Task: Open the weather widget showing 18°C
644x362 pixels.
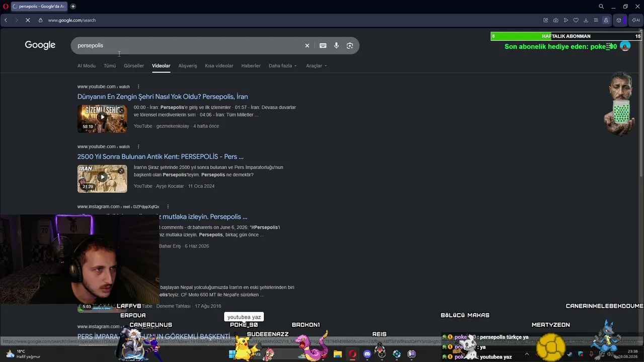Action: (x=22, y=354)
